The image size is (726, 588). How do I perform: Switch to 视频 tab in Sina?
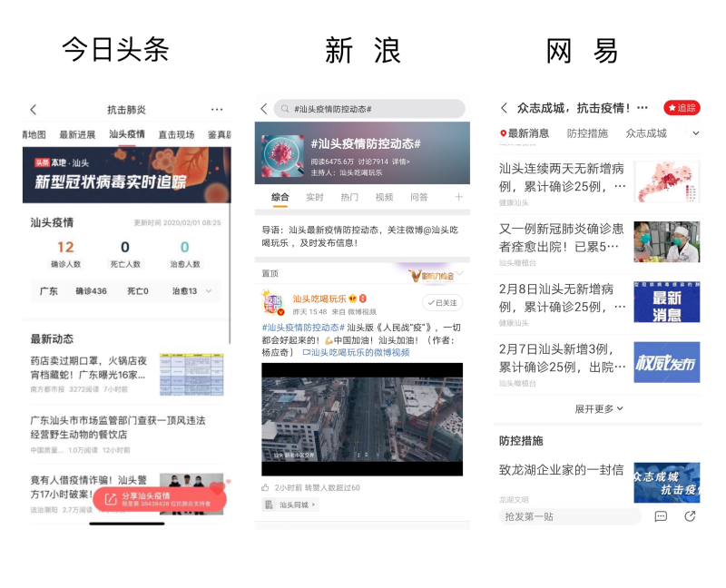[384, 197]
